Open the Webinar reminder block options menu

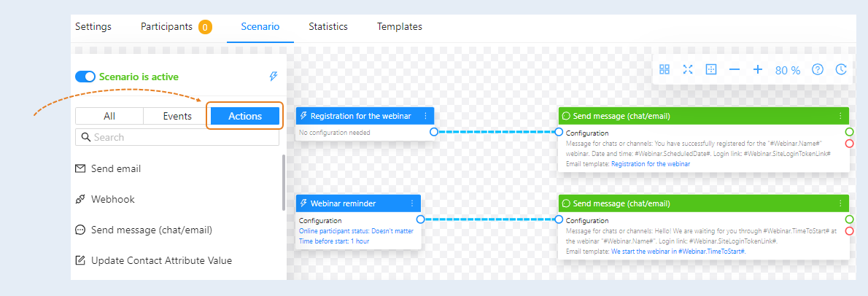pos(412,203)
